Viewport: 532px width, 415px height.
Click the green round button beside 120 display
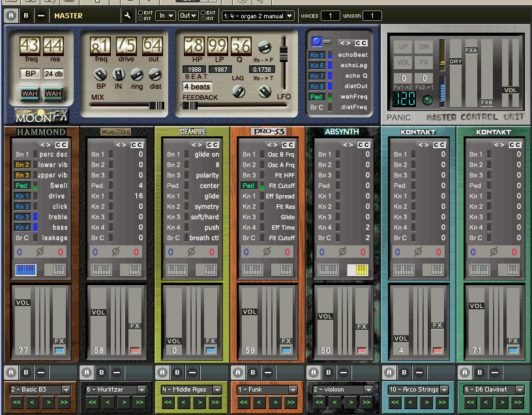pos(428,100)
